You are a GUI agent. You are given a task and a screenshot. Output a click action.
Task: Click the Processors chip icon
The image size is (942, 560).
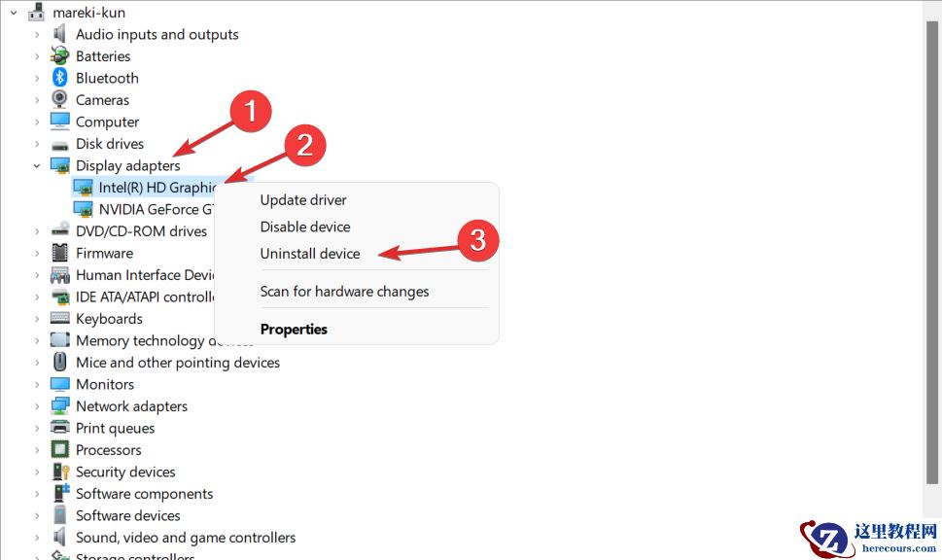coord(60,450)
